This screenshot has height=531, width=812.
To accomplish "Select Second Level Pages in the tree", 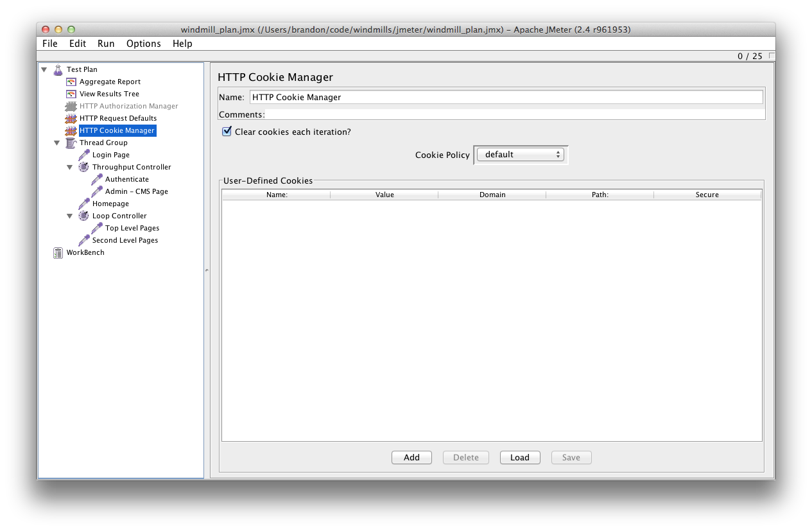I will tap(125, 240).
